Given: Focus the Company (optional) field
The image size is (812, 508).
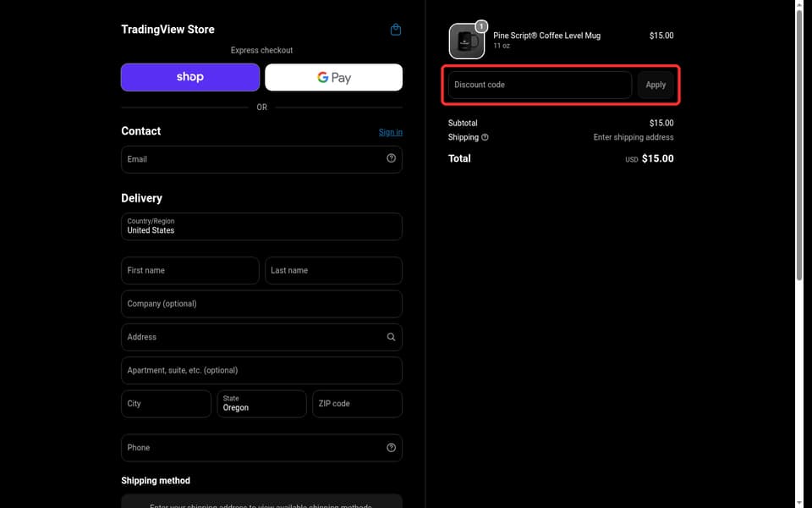Looking at the screenshot, I should coord(261,304).
